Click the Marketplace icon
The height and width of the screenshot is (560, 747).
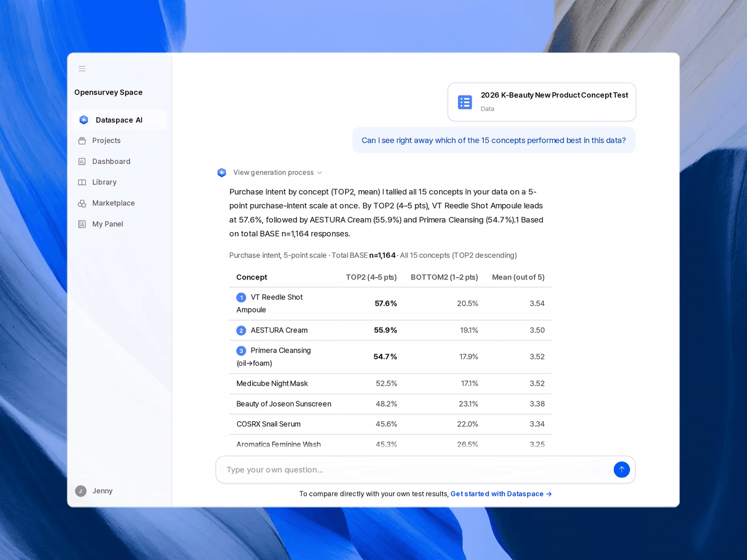[x=82, y=203]
